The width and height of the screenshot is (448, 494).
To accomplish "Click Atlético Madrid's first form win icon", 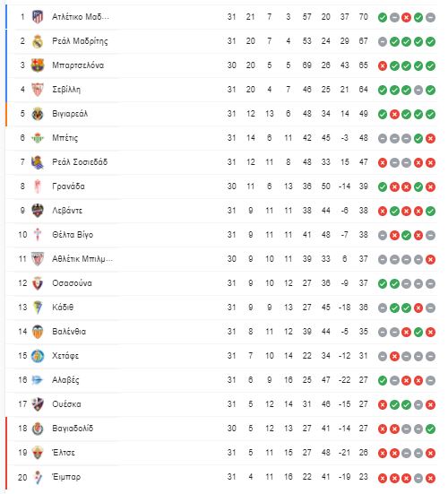I will (383, 17).
